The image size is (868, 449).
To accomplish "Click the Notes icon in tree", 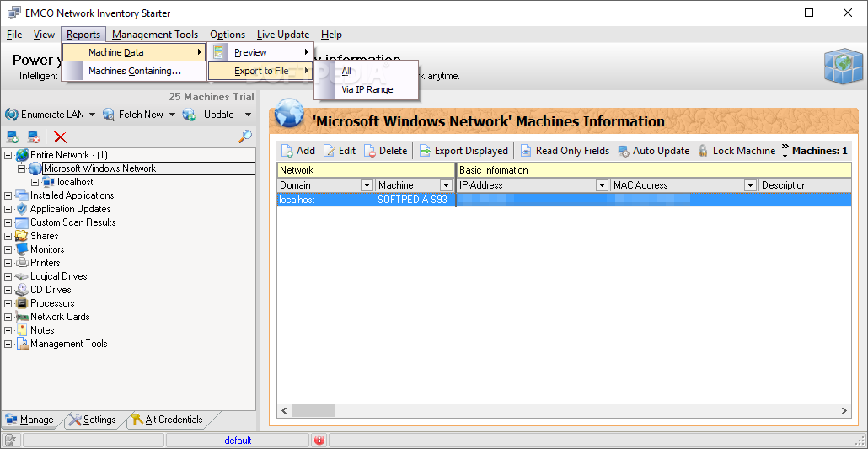I will click(x=22, y=330).
